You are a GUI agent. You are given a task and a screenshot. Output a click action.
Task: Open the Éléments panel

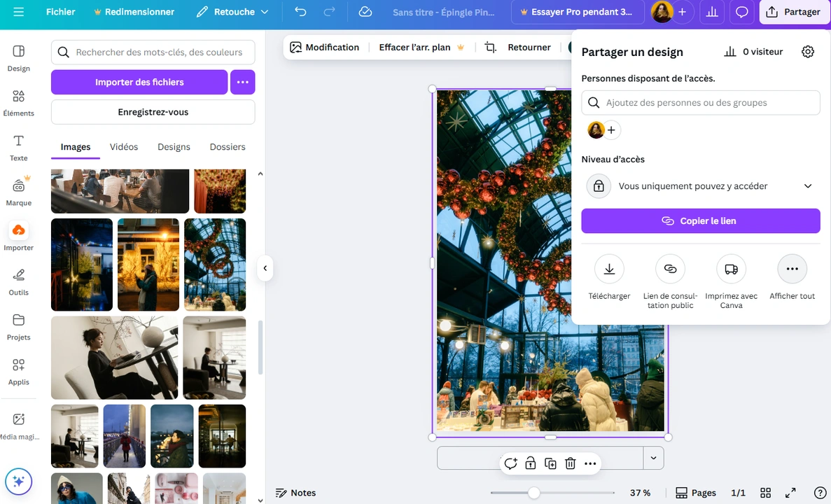18,102
